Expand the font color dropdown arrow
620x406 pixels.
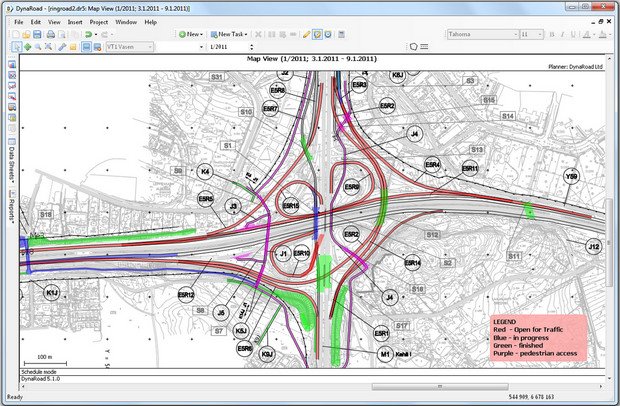pos(594,34)
